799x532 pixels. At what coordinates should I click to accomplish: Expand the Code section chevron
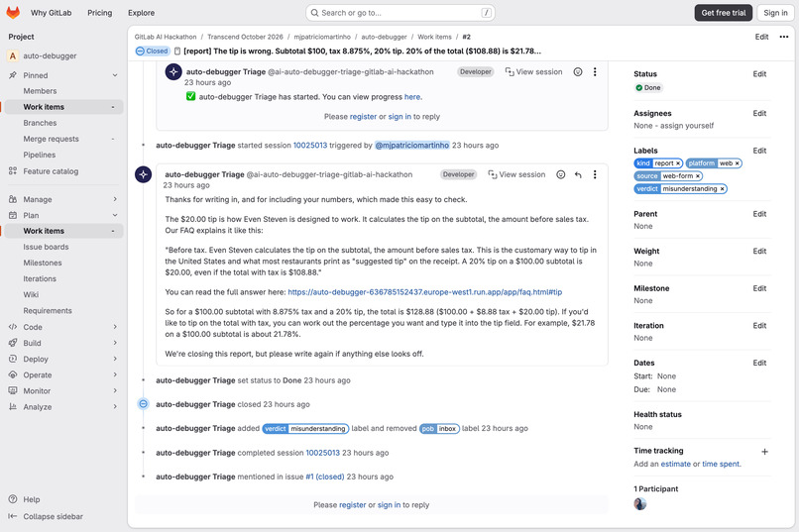[x=115, y=327]
